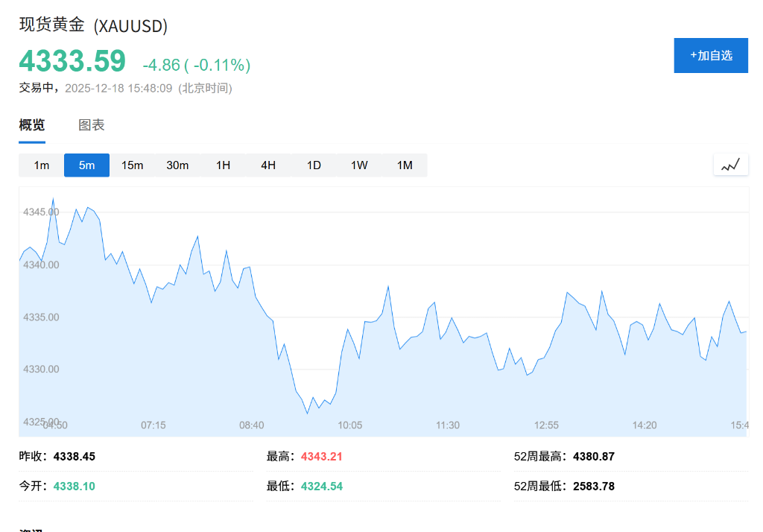Switch to the 1W weekly interval
Viewport: 763px width, 532px height.
tap(359, 165)
